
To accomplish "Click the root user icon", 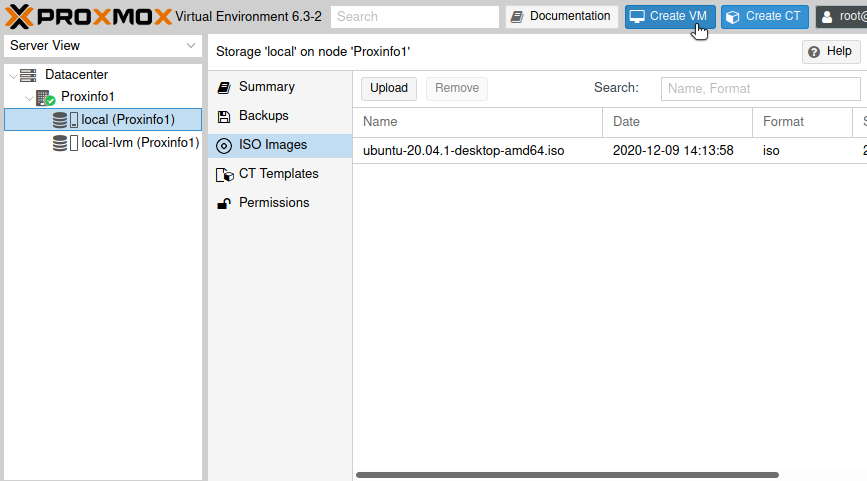I will click(x=827, y=17).
